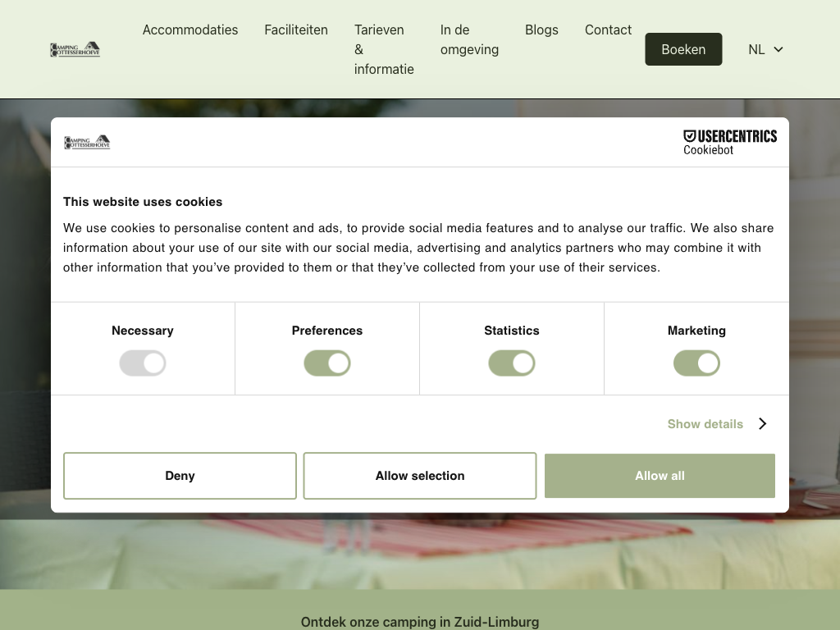The height and width of the screenshot is (630, 840).
Task: Accept cookies with Allow all
Action: click(660, 476)
